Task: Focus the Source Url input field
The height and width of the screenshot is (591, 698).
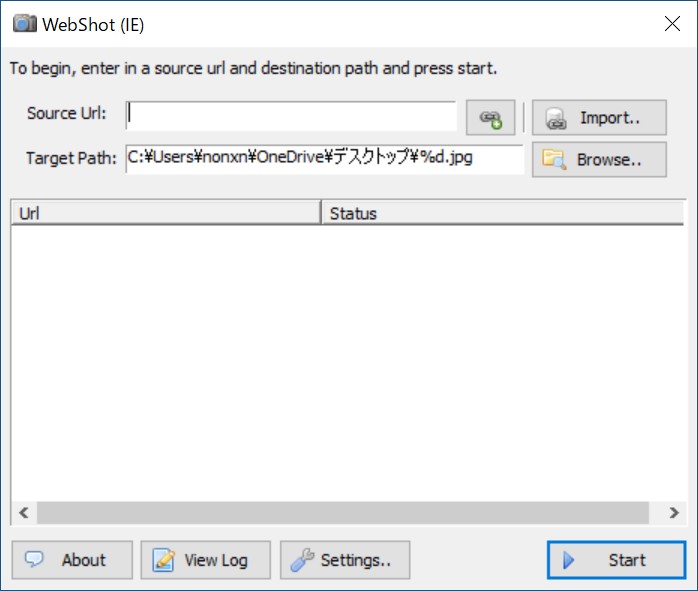Action: tap(291, 116)
